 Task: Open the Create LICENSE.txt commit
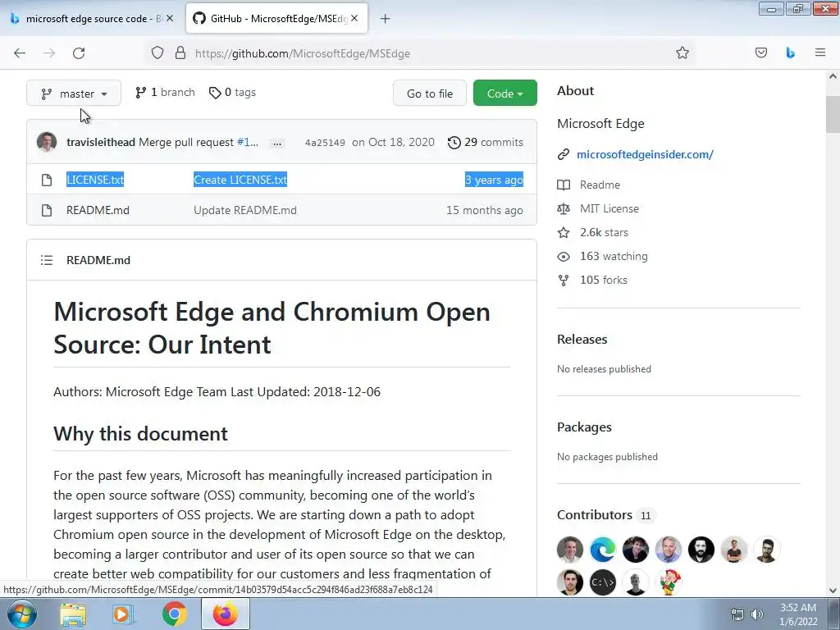[240, 180]
